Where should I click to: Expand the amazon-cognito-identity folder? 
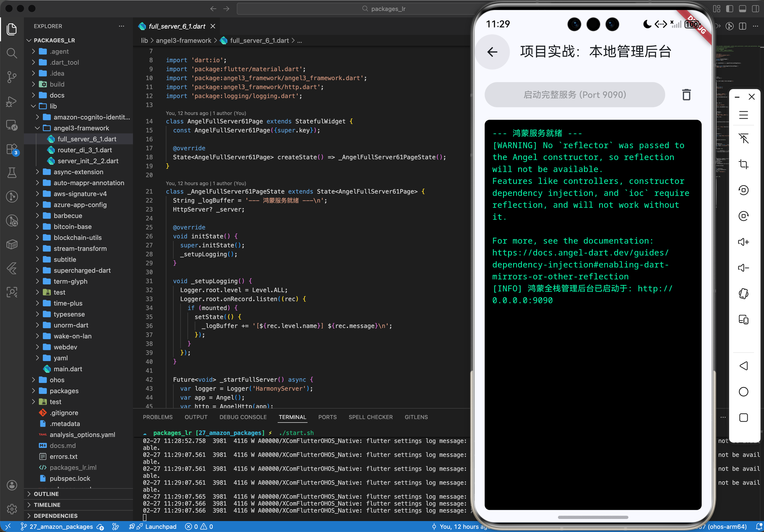(x=91, y=117)
